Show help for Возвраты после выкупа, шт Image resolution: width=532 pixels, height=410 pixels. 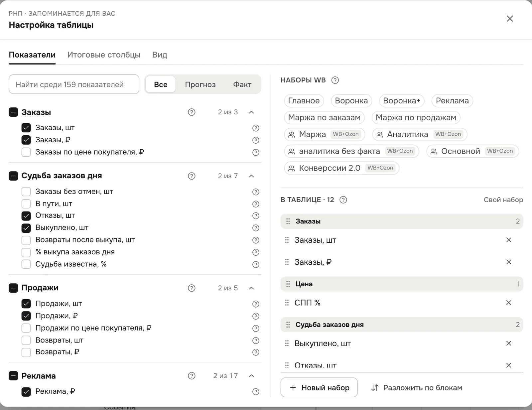pyautogui.click(x=256, y=240)
